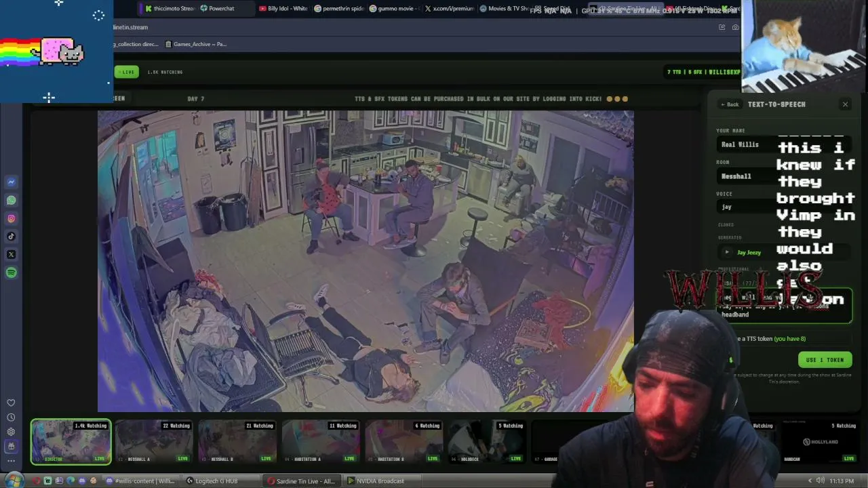The width and height of the screenshot is (868, 488).
Task: Open Sardine Tin Live taskbar window
Action: [x=302, y=481]
